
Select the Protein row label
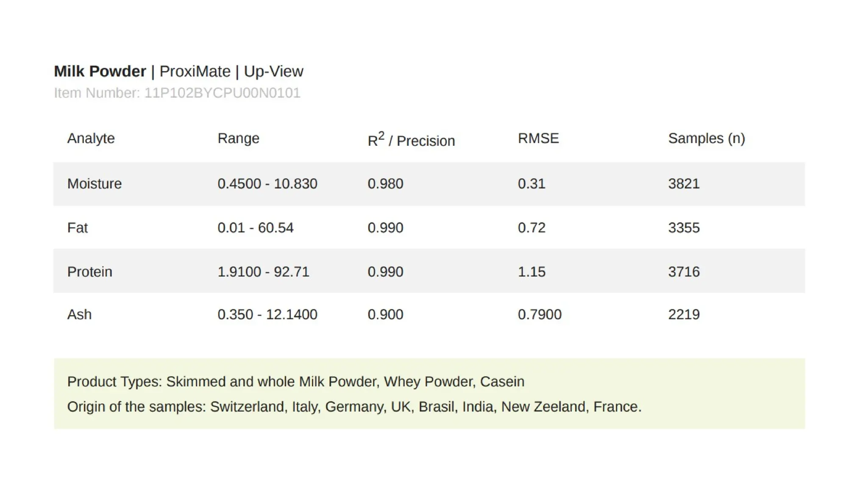(89, 272)
